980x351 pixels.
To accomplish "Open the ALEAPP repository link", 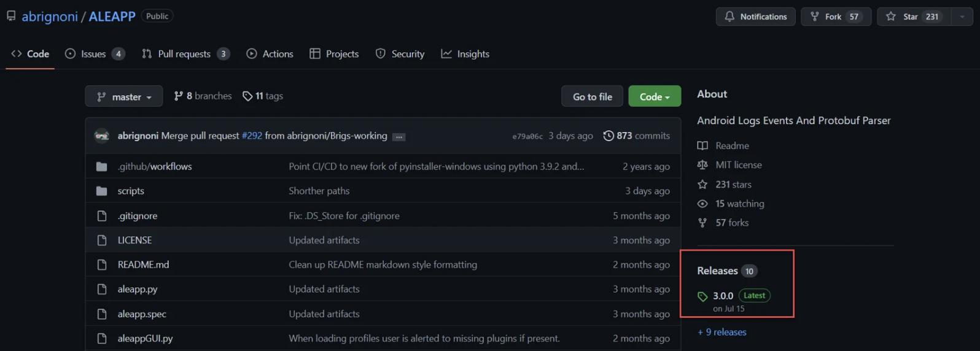I will pyautogui.click(x=112, y=17).
